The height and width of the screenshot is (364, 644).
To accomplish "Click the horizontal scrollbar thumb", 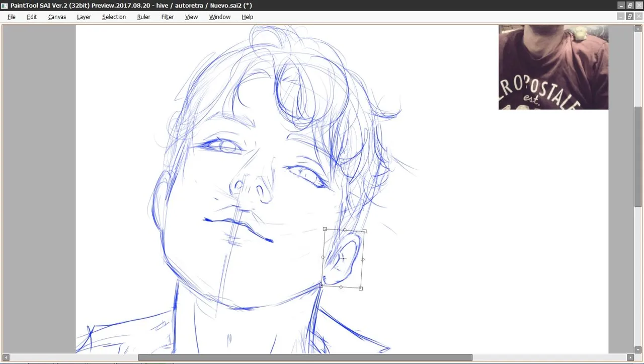I will pos(305,357).
